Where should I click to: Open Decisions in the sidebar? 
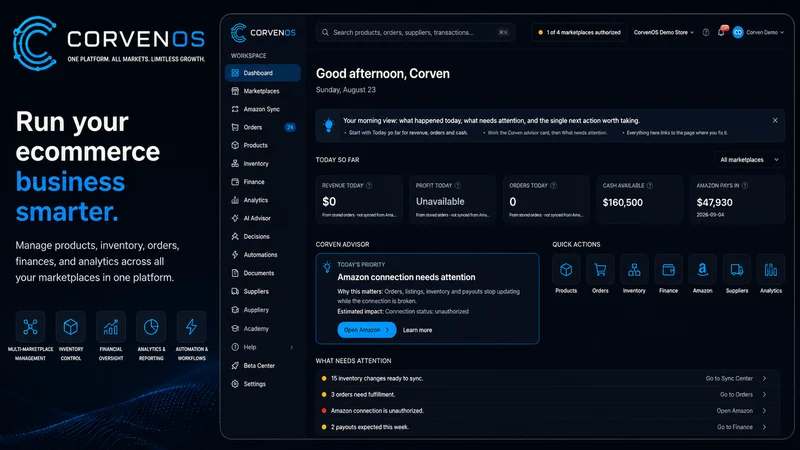point(263,237)
